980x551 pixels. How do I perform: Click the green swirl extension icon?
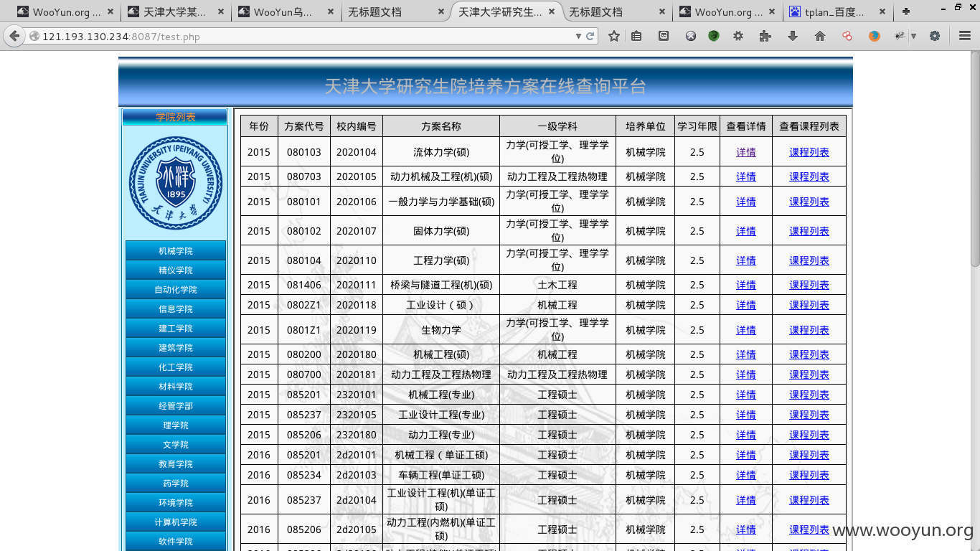coord(714,36)
